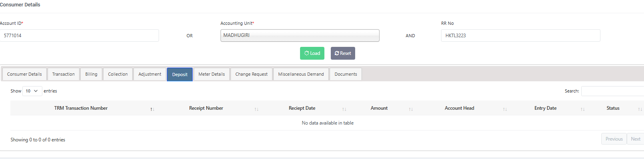Select the Collection tab

(118, 74)
